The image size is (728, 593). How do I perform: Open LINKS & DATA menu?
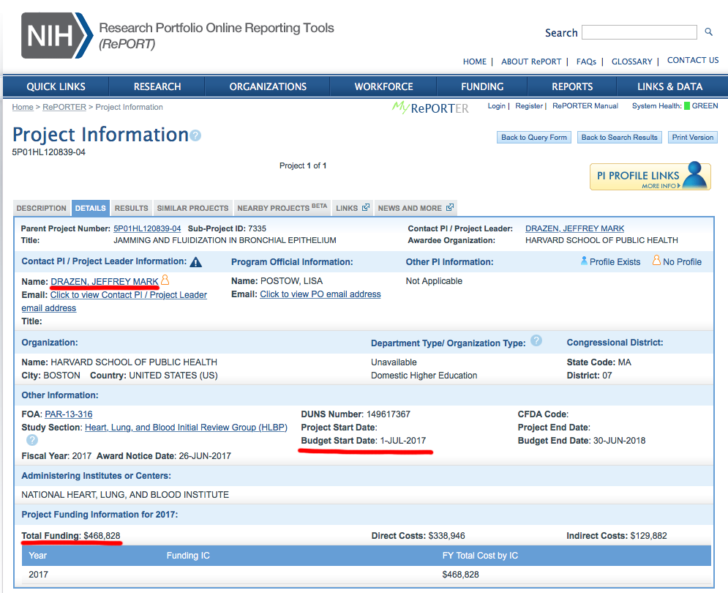click(670, 87)
